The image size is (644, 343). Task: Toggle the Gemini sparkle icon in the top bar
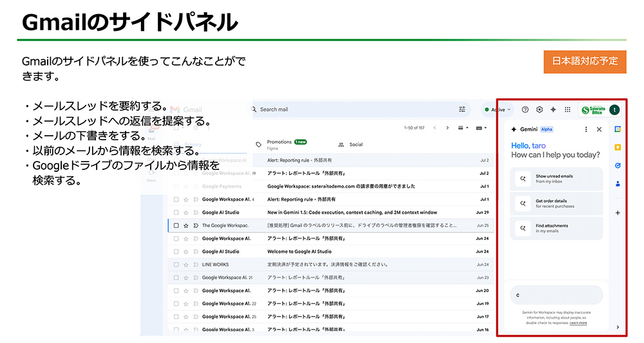[x=553, y=109]
